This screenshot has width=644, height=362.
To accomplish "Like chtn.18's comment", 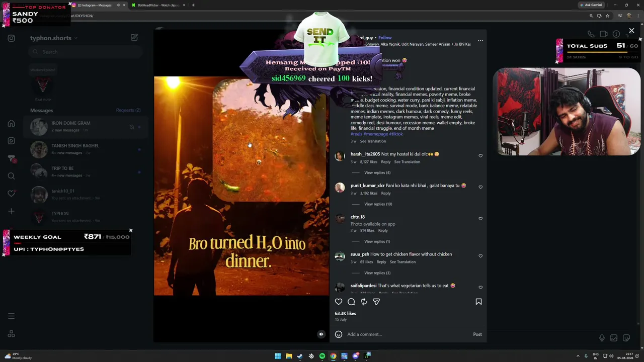I will [480, 219].
